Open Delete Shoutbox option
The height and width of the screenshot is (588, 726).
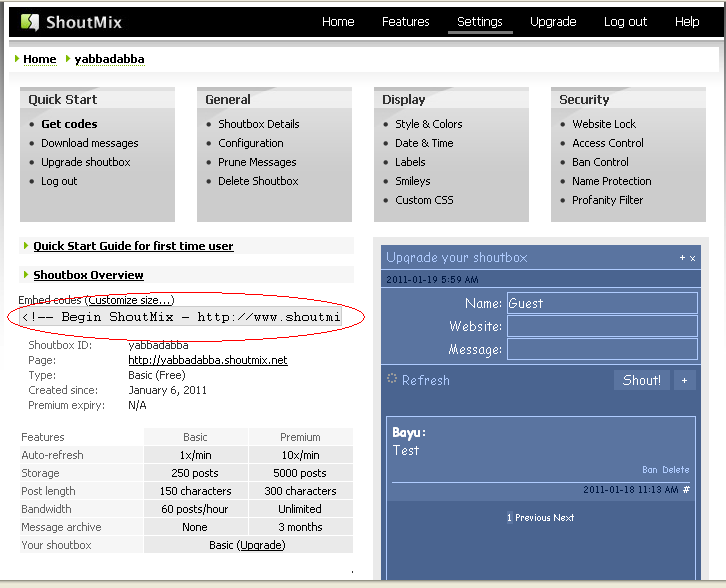[x=258, y=181]
